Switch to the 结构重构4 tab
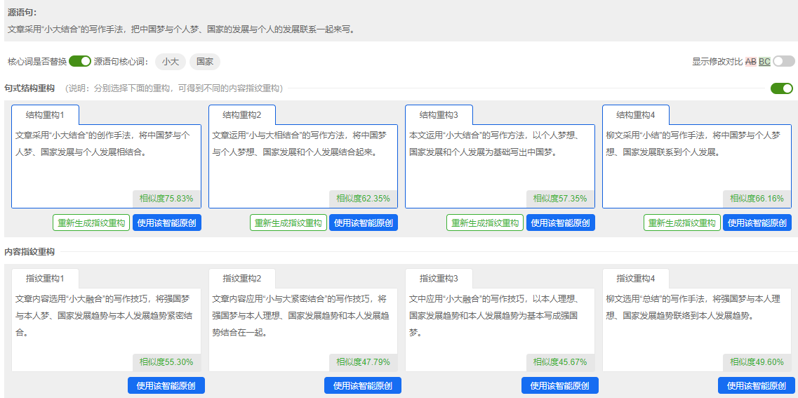The height and width of the screenshot is (398, 798). click(636, 115)
